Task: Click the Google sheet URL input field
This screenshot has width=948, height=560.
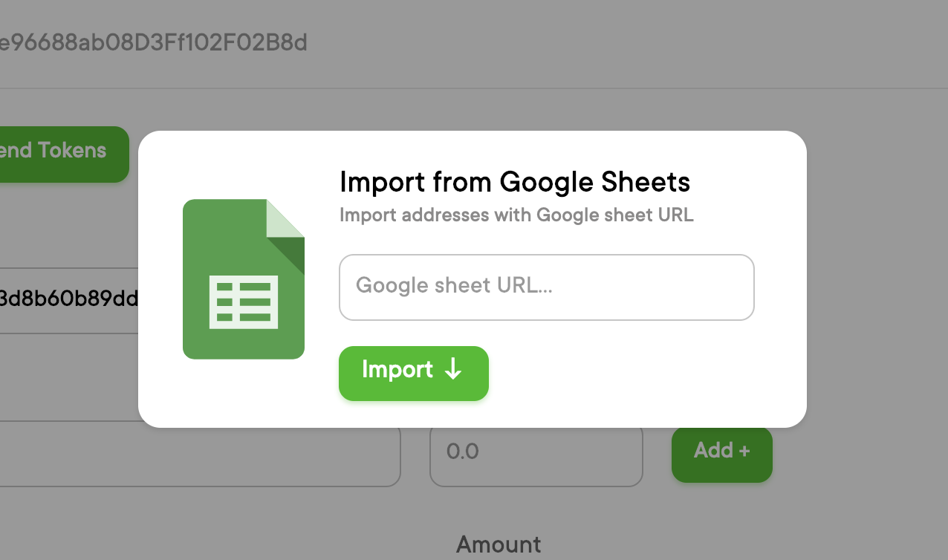Action: coord(547,287)
